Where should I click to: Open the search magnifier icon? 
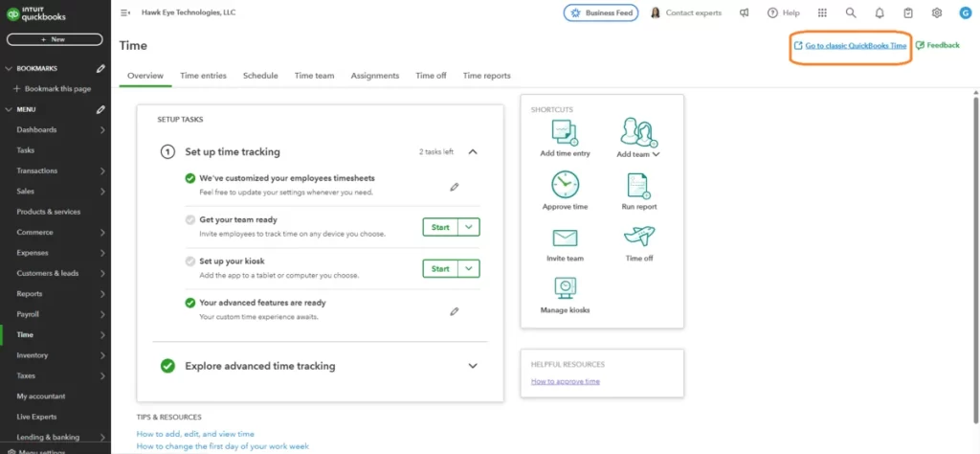pyautogui.click(x=851, y=12)
